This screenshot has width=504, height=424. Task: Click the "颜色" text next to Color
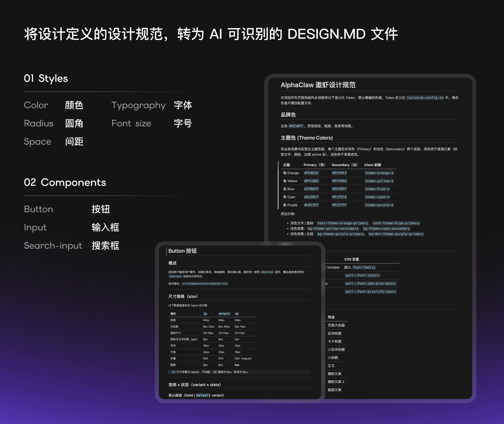click(x=74, y=105)
